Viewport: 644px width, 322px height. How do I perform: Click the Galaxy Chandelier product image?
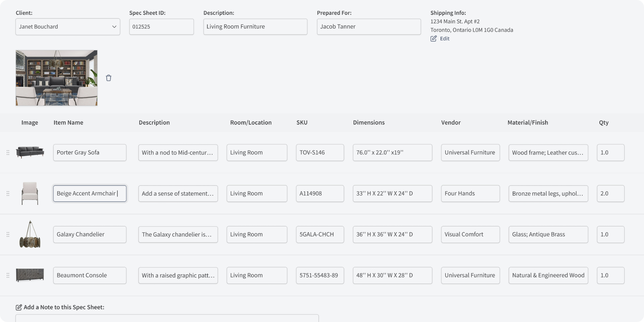click(x=30, y=234)
